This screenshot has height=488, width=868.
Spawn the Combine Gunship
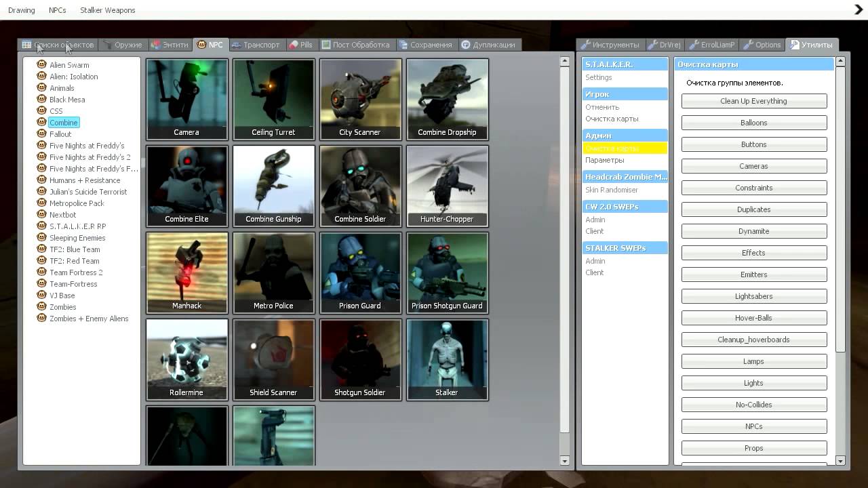273,186
